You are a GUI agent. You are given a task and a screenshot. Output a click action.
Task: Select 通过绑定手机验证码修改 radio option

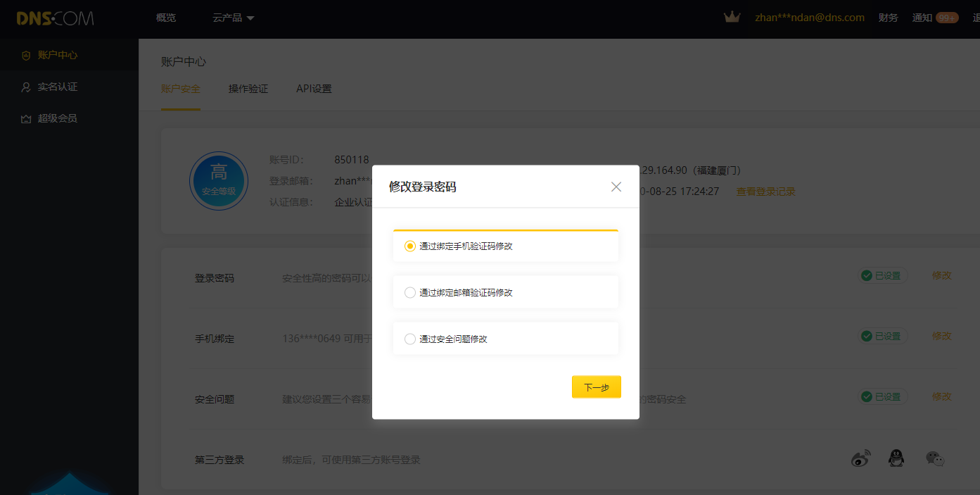[x=410, y=246]
